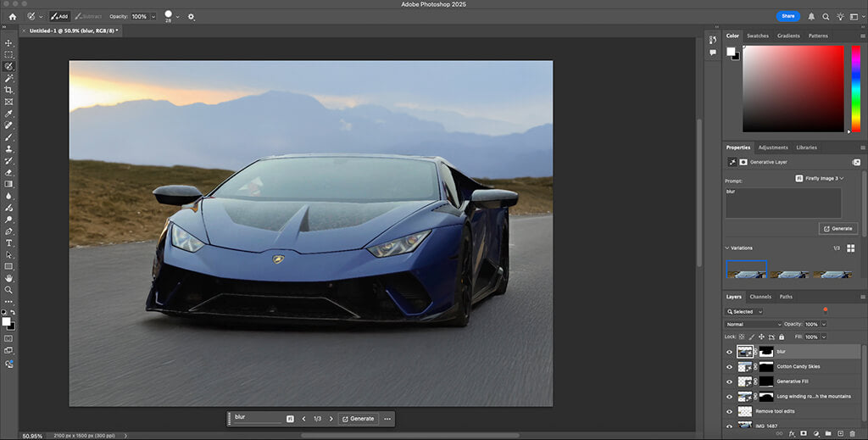Toggle lock image pixels
Viewport: 868px width, 440px height.
click(752, 337)
